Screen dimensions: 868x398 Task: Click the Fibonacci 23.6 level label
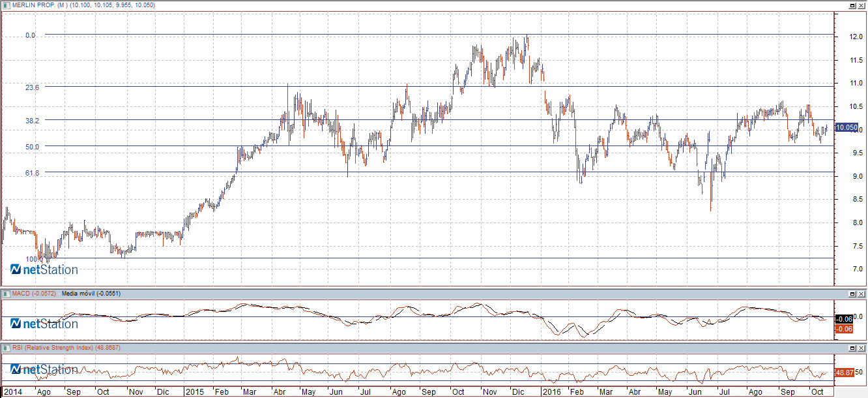[x=33, y=87]
